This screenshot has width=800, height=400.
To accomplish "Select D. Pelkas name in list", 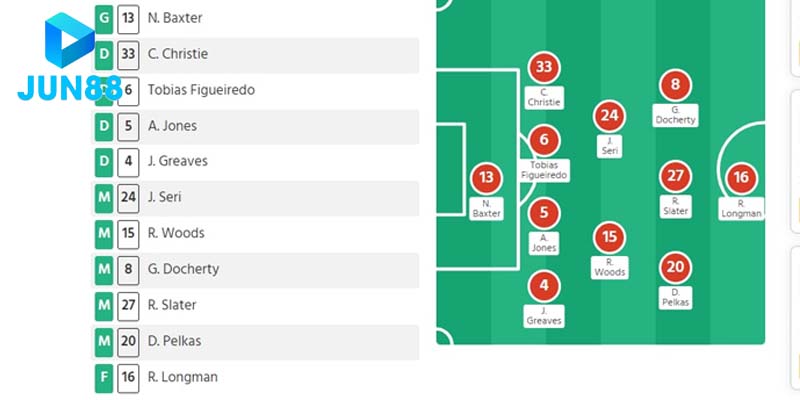I will 174,341.
